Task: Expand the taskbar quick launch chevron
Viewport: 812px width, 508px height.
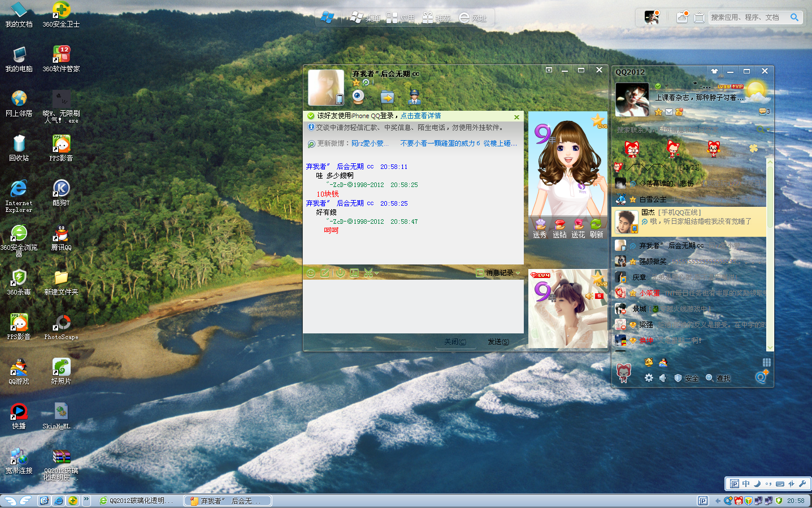Action: [86, 500]
